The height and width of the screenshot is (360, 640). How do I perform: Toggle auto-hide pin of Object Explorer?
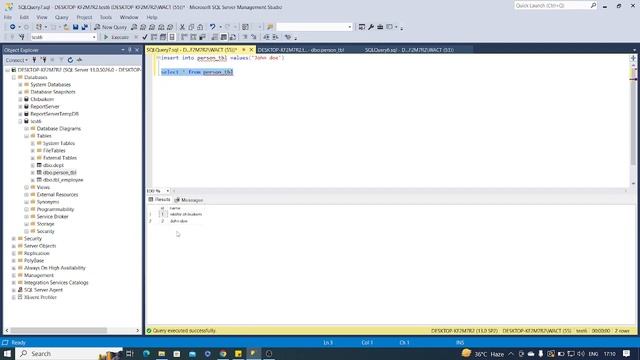pyautogui.click(x=130, y=50)
